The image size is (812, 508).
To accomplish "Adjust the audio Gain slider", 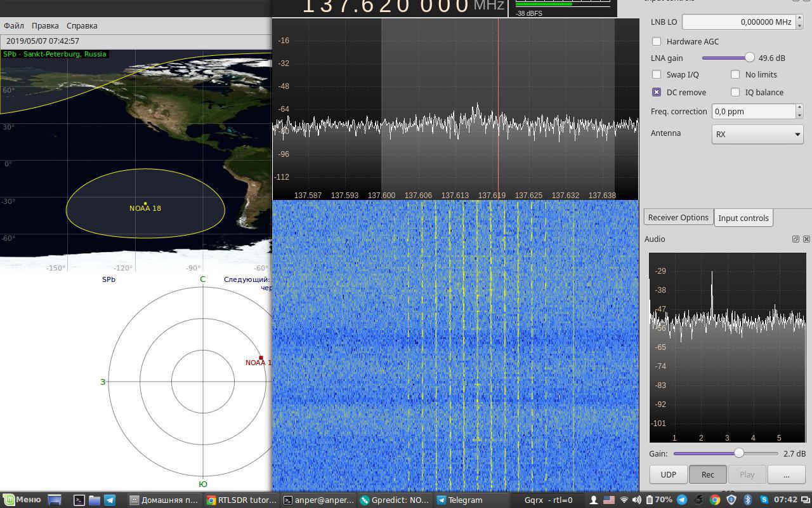I will [x=726, y=453].
